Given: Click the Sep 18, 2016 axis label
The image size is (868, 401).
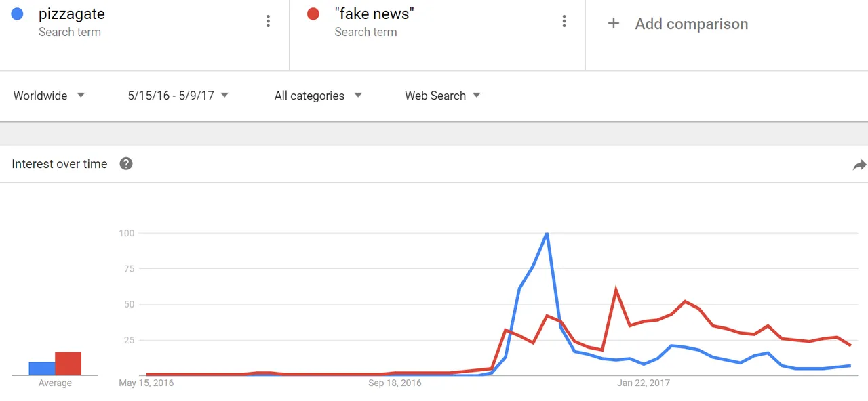Looking at the screenshot, I should (x=395, y=383).
